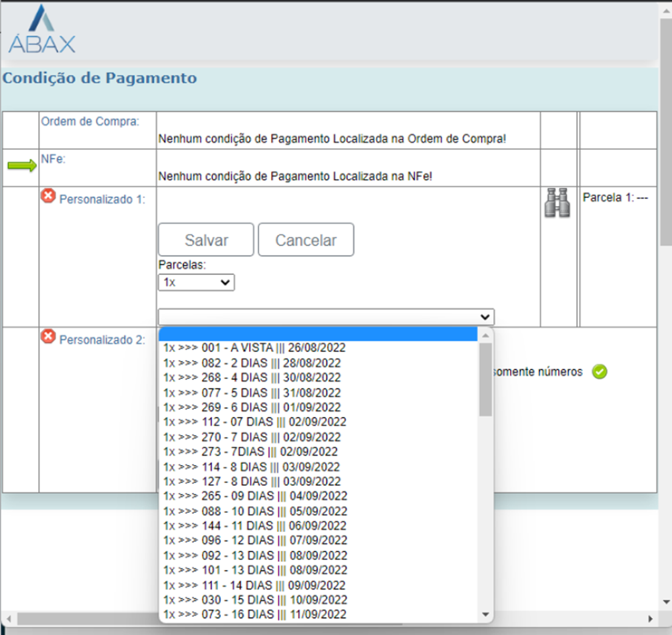
Task: Select option 001 - A VISTA
Action: click(254, 348)
